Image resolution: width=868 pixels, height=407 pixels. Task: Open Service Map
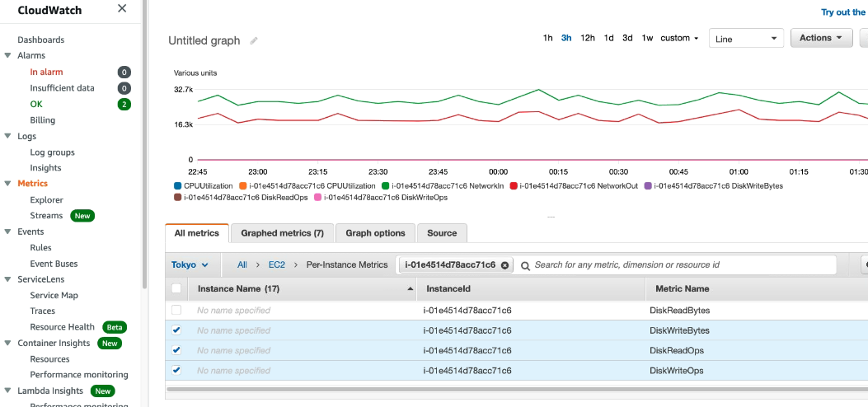click(x=54, y=295)
